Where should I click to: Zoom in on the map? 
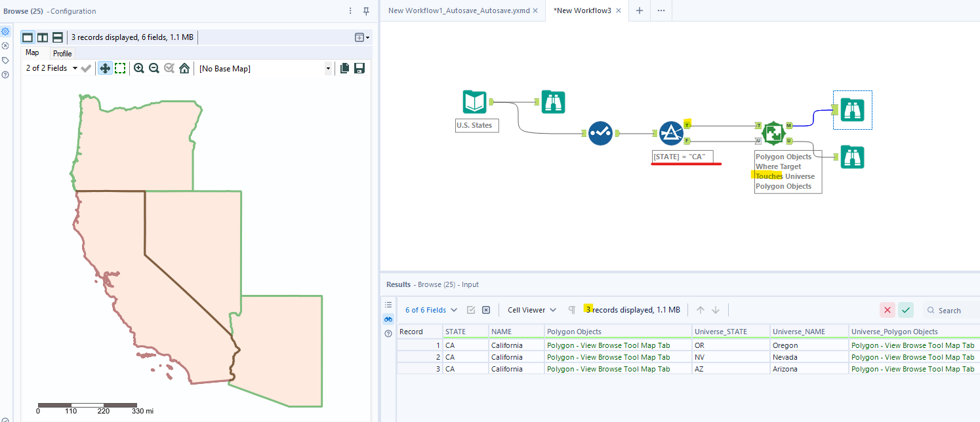(x=139, y=68)
